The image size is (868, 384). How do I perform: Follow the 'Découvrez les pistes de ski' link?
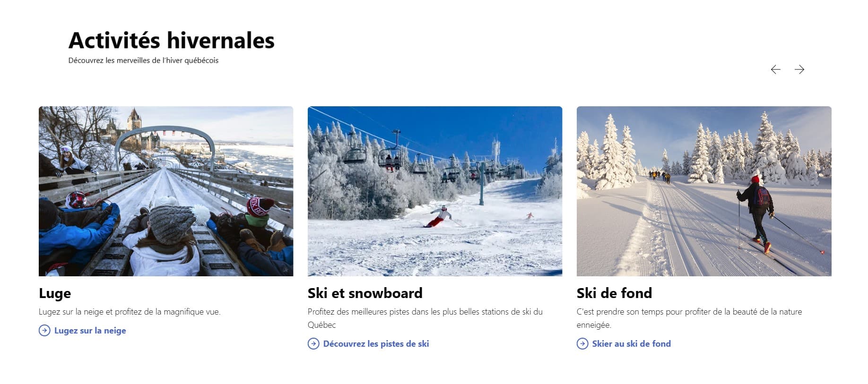375,344
